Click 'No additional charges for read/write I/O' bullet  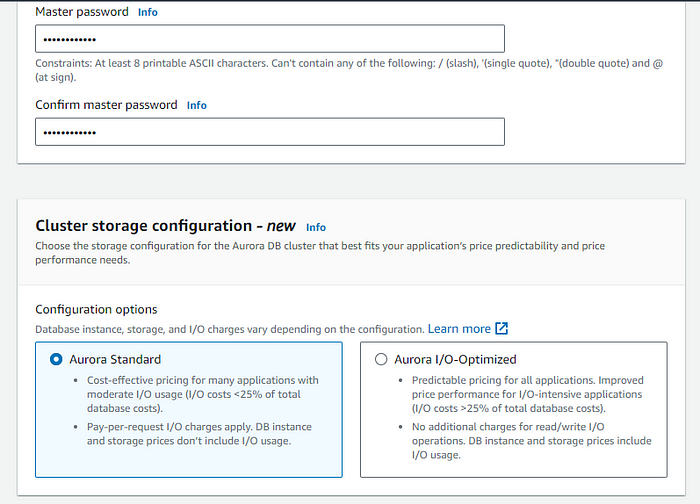(531, 441)
